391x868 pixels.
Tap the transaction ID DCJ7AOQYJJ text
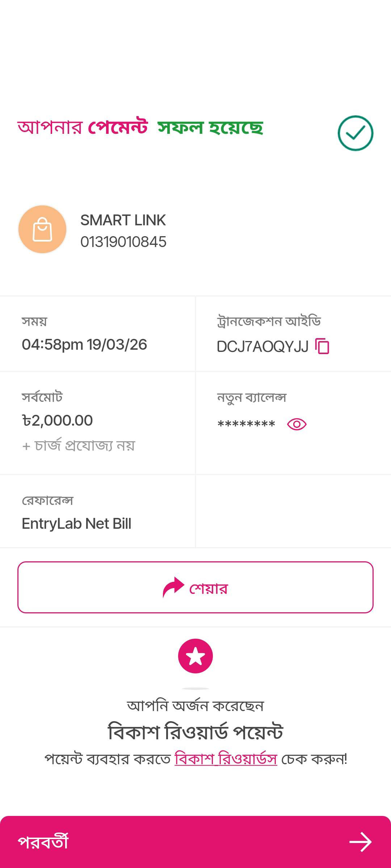pos(262,346)
